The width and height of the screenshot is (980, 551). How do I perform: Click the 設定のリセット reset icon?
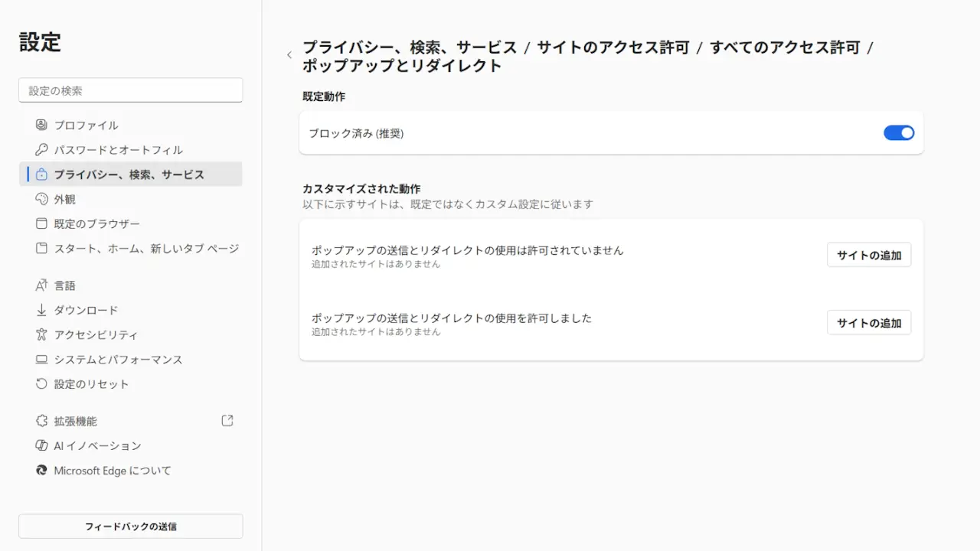41,384
